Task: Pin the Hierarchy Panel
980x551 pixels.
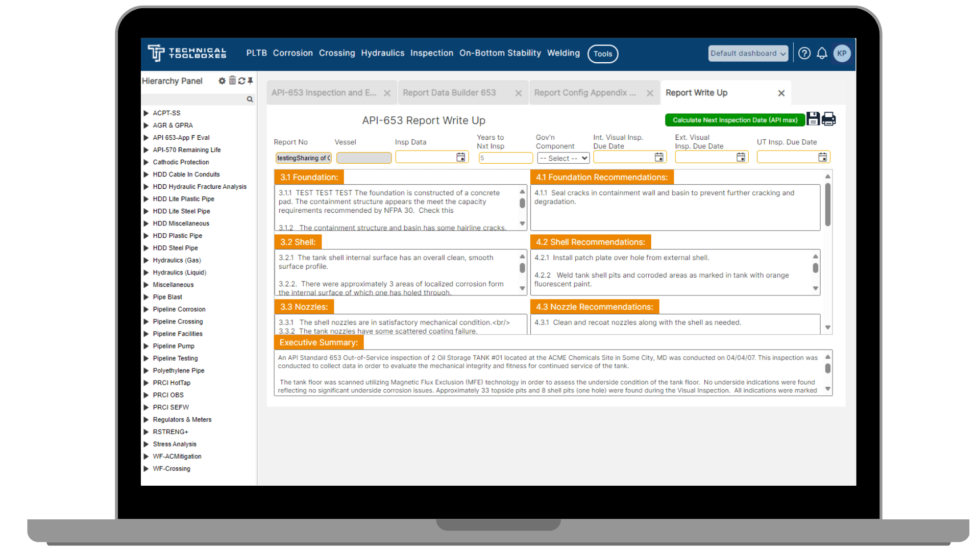Action: click(250, 81)
